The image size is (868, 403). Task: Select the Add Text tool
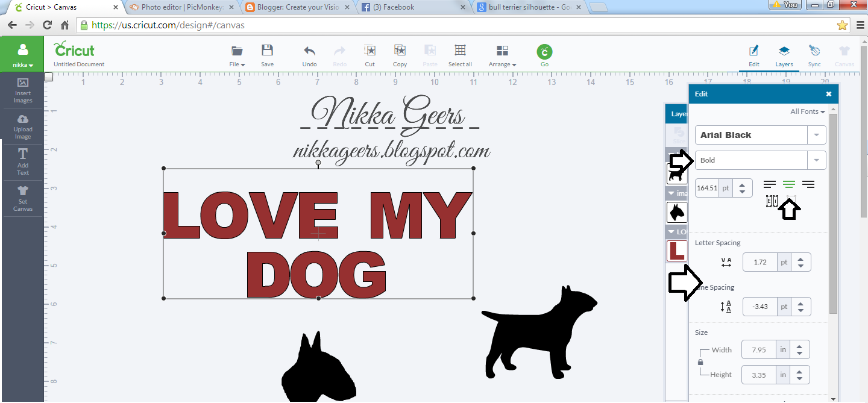point(22,161)
